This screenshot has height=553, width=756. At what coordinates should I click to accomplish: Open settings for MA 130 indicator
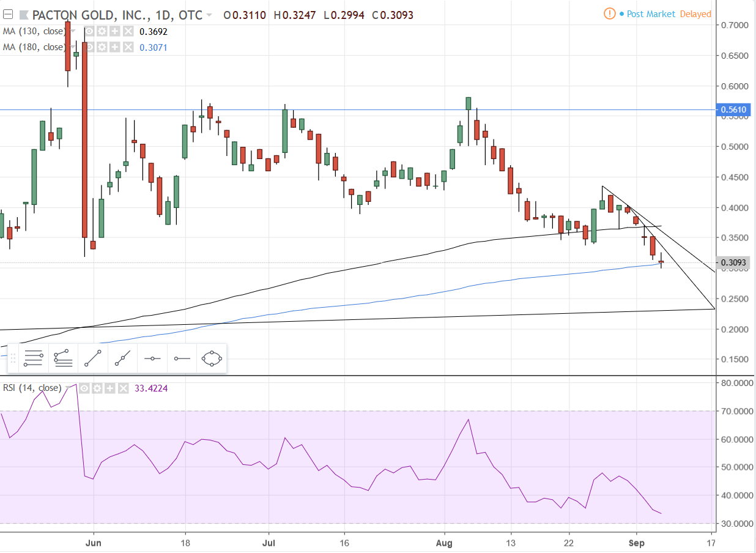click(x=102, y=31)
